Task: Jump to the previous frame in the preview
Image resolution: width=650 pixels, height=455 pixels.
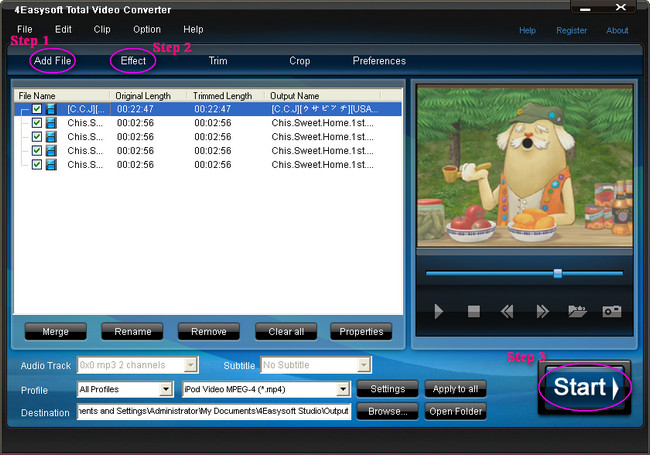Action: click(507, 311)
